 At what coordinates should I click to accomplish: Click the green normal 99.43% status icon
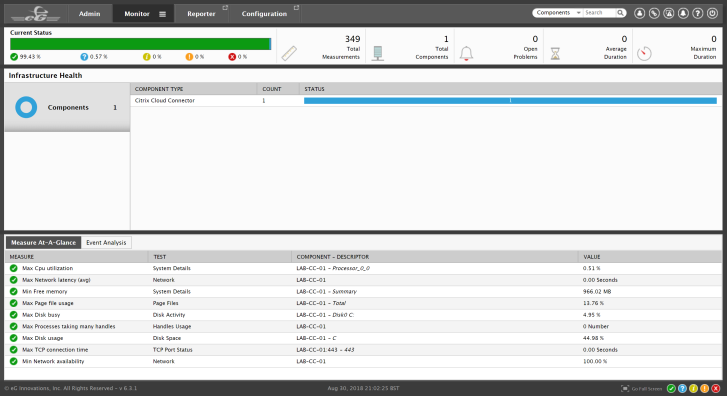pyautogui.click(x=14, y=57)
